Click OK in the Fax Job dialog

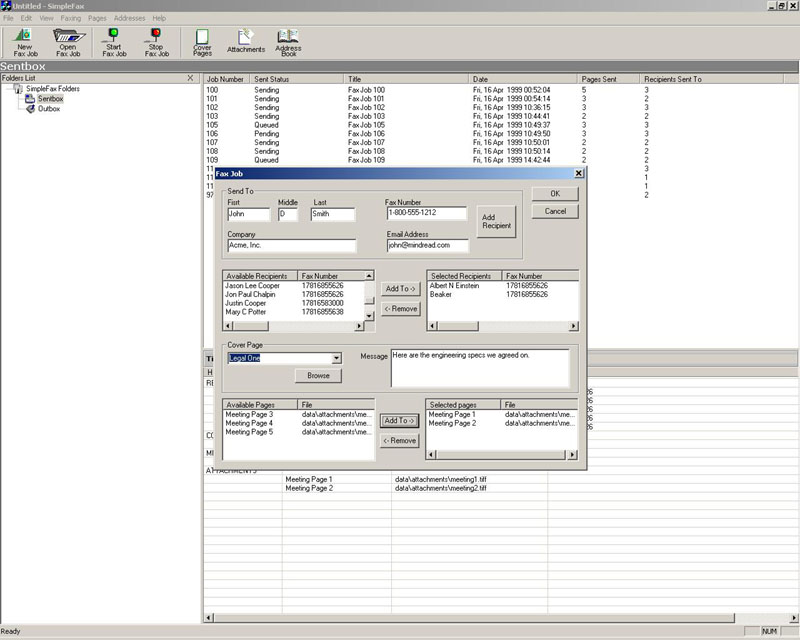[x=555, y=194]
